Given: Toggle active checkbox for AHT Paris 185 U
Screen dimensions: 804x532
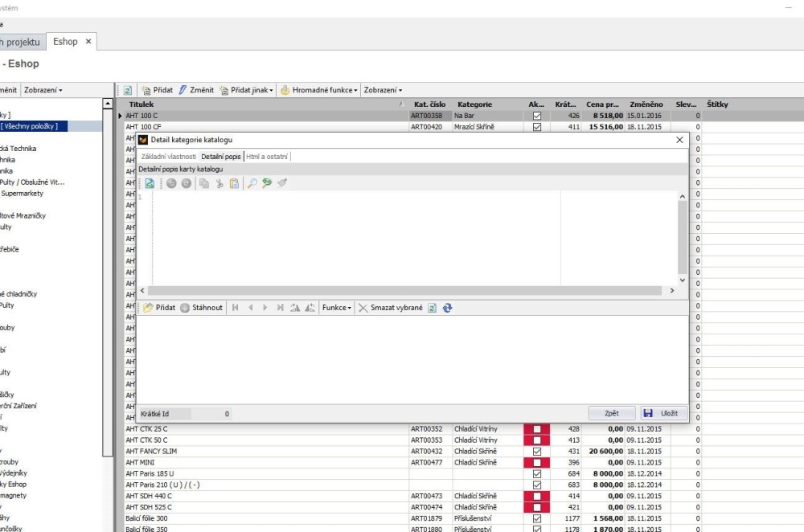Looking at the screenshot, I should click(537, 474).
